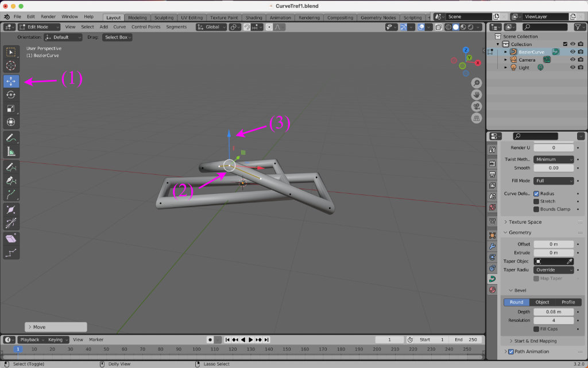Hide BezierCurve using its eye icon
The image size is (588, 368).
[572, 52]
